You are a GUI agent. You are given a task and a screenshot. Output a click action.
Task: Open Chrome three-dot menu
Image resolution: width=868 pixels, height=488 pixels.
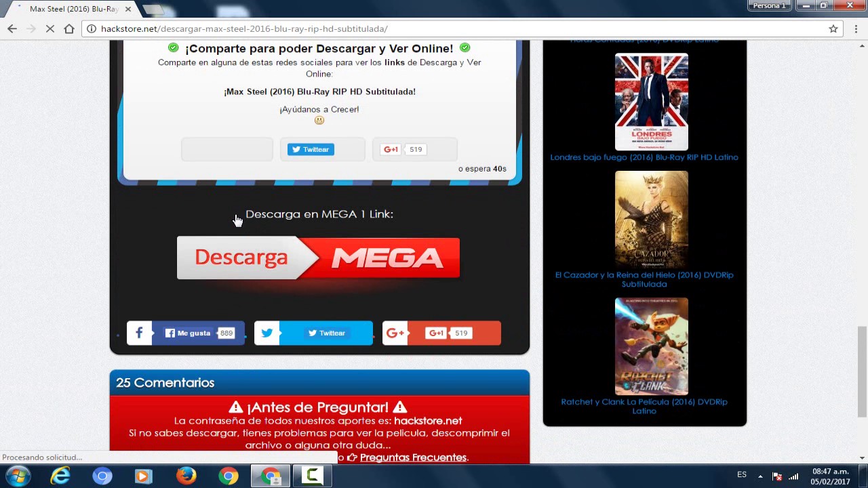[x=856, y=28]
